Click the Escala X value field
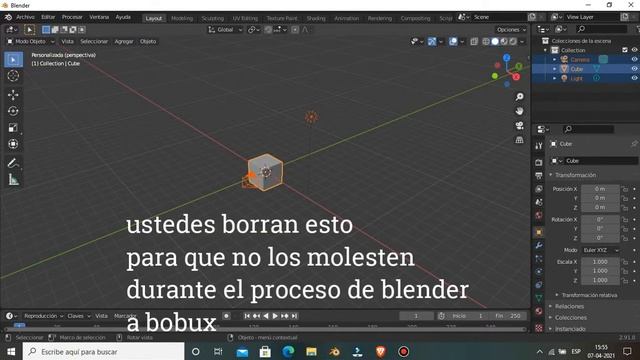This screenshot has width=640, height=360. point(600,262)
